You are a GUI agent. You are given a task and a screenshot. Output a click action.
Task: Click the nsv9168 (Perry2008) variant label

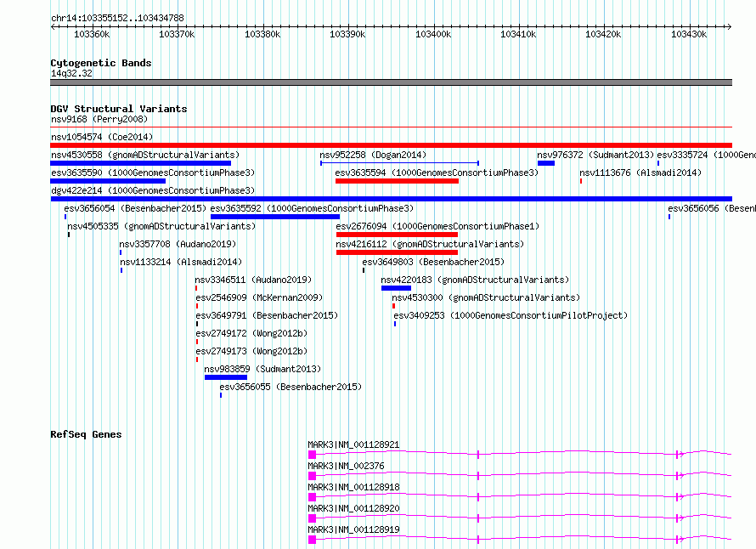pyautogui.click(x=99, y=119)
